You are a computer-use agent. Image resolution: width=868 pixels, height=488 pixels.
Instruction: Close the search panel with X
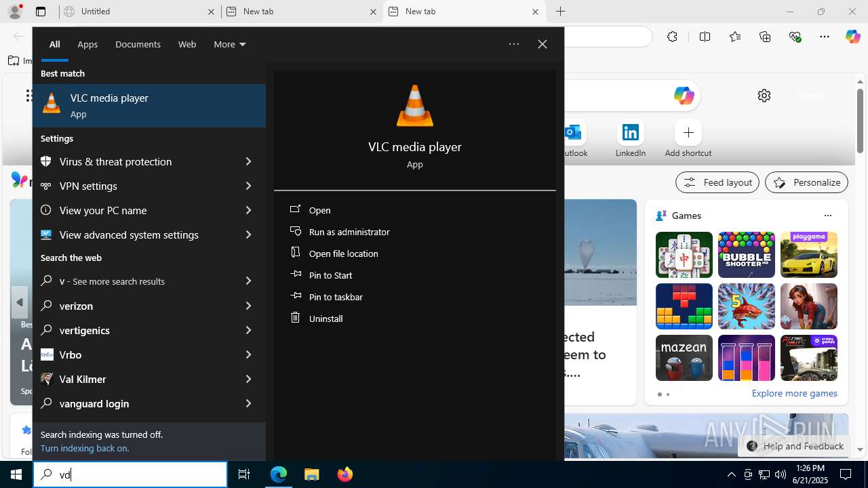(x=542, y=44)
